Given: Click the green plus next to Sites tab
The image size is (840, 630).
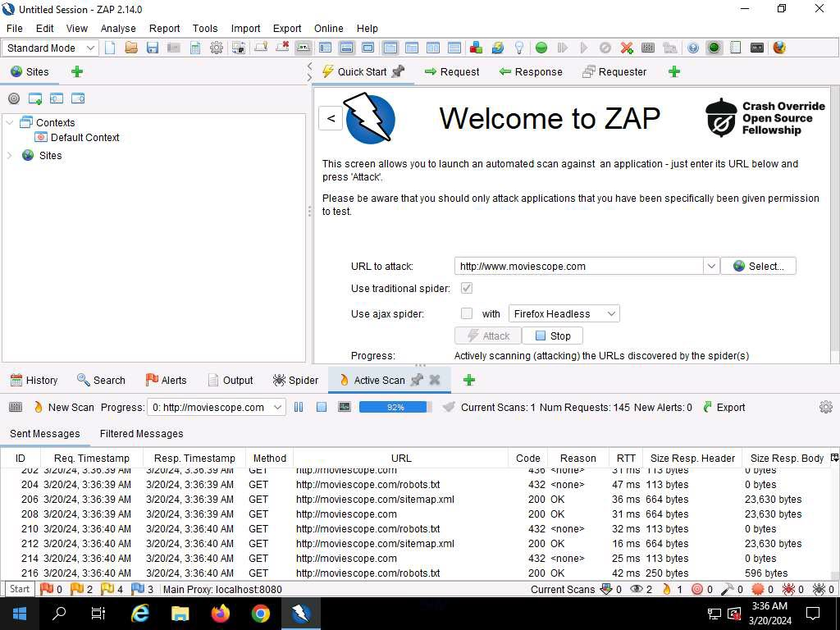Looking at the screenshot, I should (x=77, y=71).
